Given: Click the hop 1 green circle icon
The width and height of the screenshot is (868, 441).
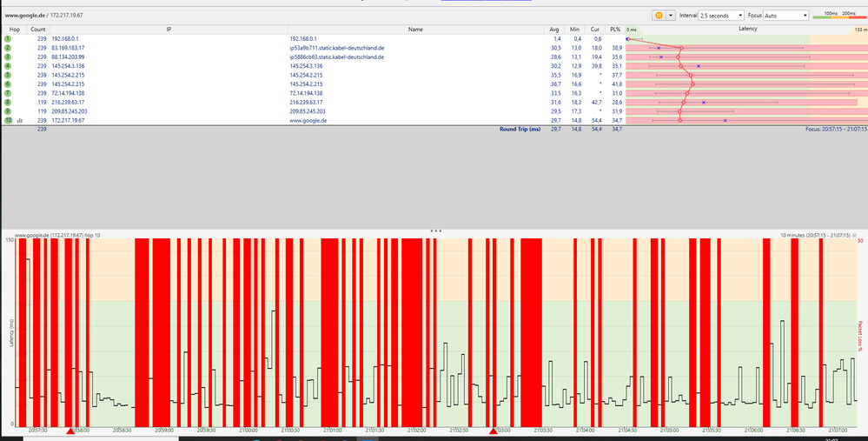Looking at the screenshot, I should click(x=8, y=39).
